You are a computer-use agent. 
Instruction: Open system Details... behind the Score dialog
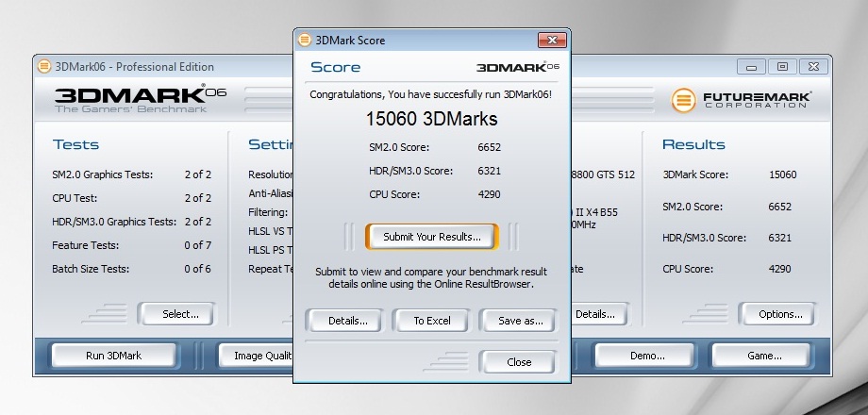point(596,314)
